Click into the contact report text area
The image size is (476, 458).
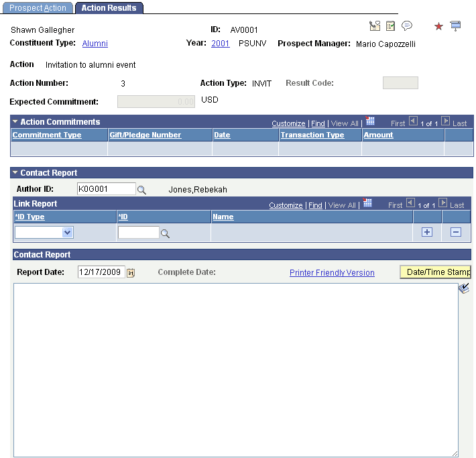(236, 370)
